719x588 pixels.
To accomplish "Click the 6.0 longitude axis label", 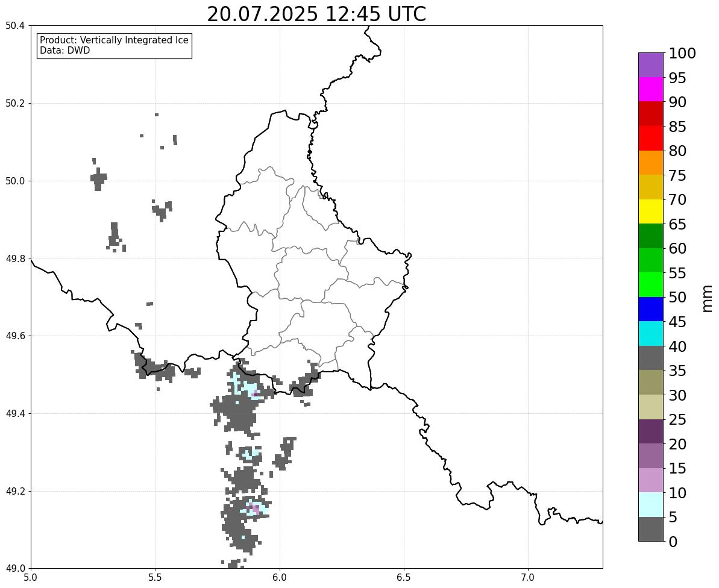I will point(279,578).
